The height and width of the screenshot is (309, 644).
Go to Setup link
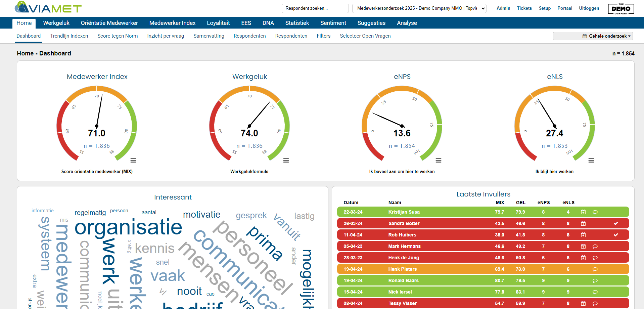[x=545, y=8]
